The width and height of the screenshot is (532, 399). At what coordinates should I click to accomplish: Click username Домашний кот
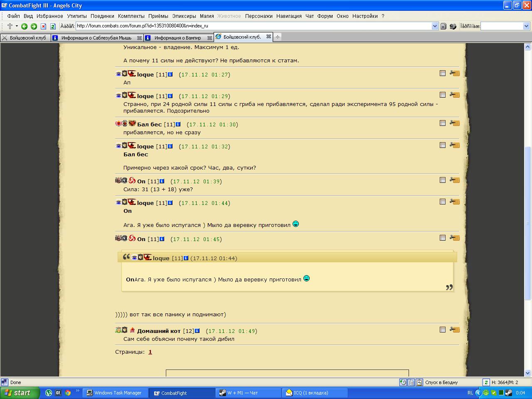point(159,331)
